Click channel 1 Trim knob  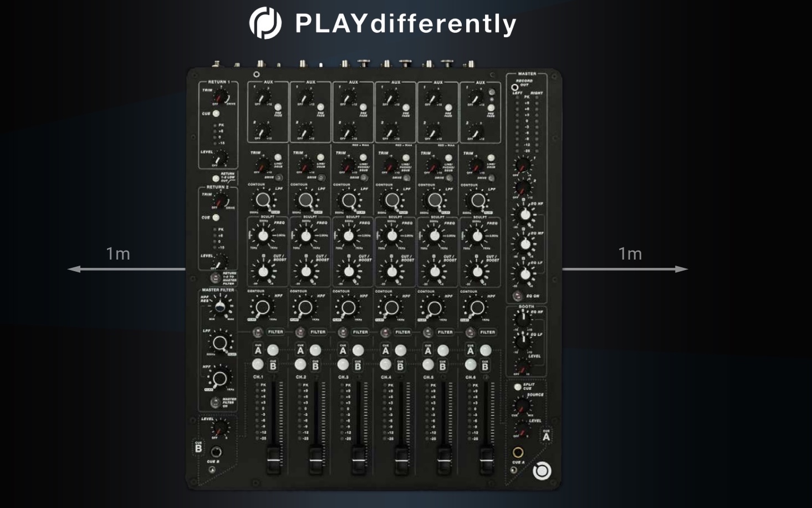point(263,165)
